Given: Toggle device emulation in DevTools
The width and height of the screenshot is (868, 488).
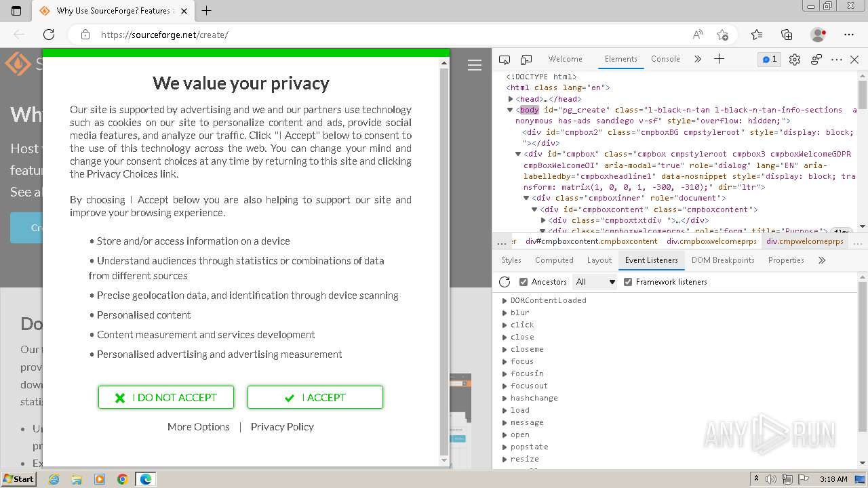Looking at the screenshot, I should (x=526, y=60).
